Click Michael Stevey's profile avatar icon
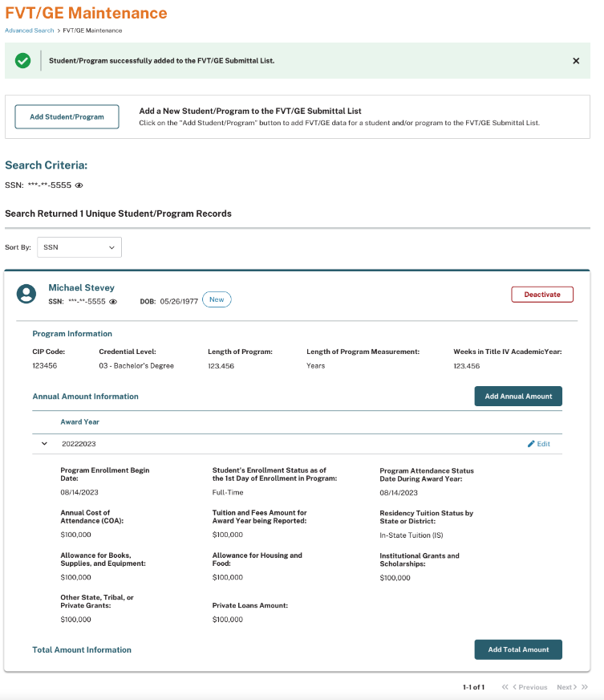 26,294
